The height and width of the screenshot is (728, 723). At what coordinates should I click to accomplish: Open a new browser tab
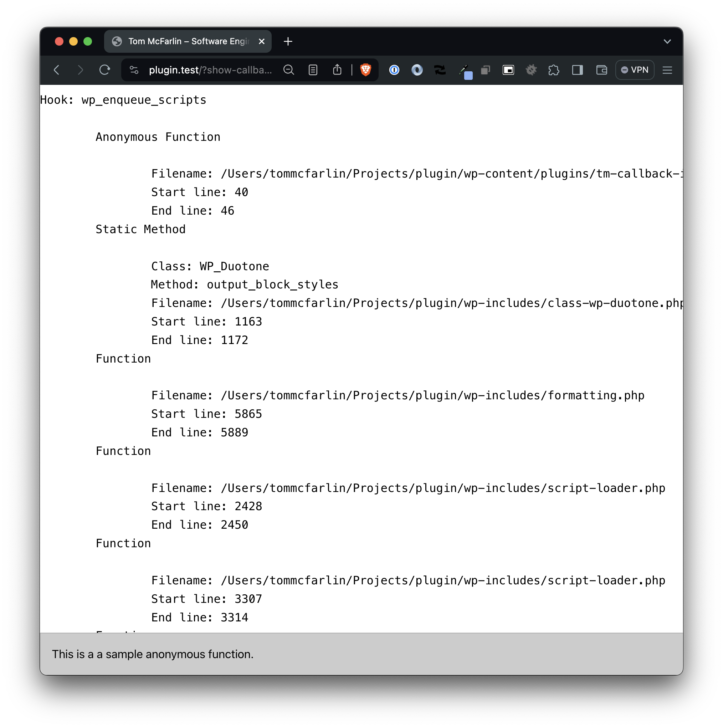[288, 41]
